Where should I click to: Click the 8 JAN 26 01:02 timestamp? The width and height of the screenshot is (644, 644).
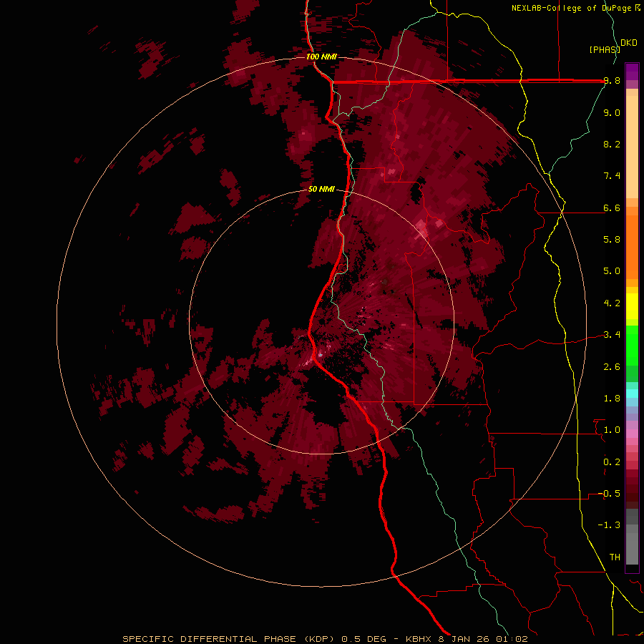pos(484,639)
